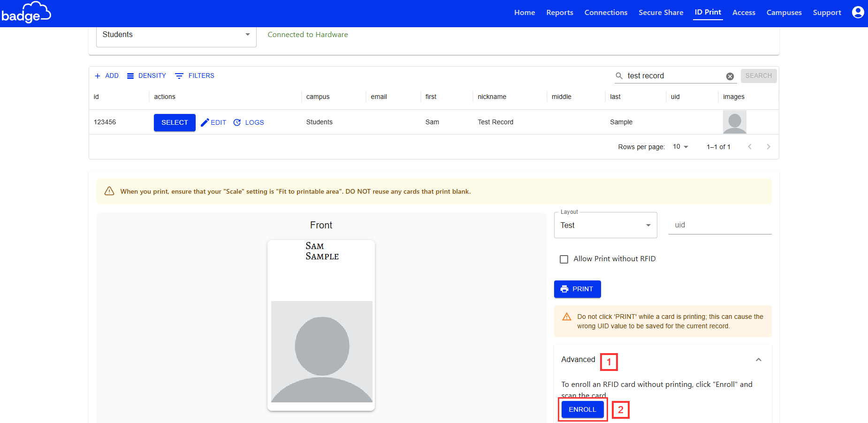Change Rows per page dropdown value
The height and width of the screenshot is (423, 868).
click(x=680, y=147)
